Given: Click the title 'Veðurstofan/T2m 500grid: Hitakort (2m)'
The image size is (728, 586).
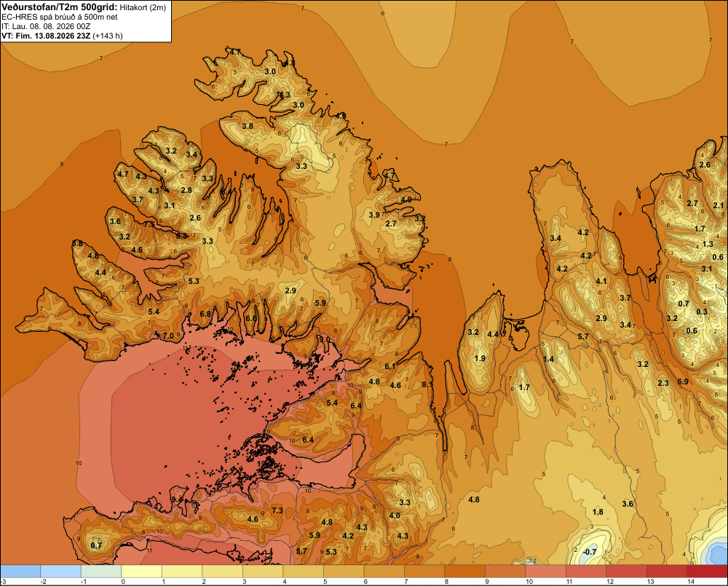Looking at the screenshot, I should point(84,7).
